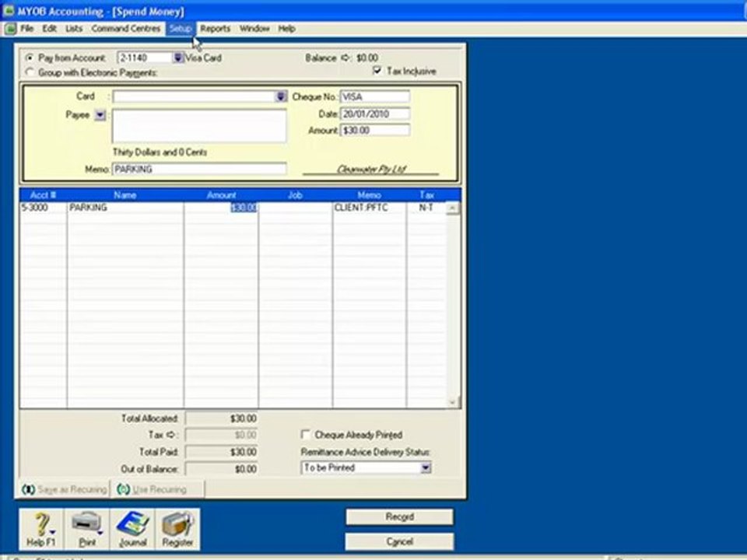Click the Card text field
Screen dimensions: 747x560
[x=194, y=96]
